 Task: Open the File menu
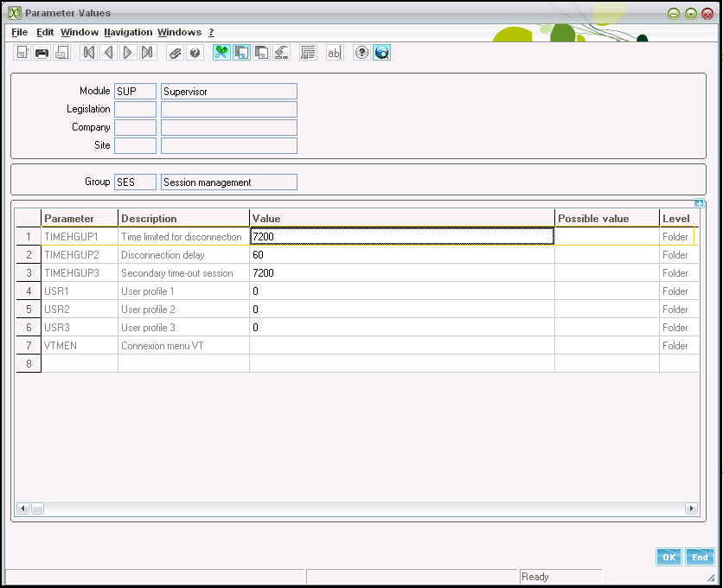[20, 32]
